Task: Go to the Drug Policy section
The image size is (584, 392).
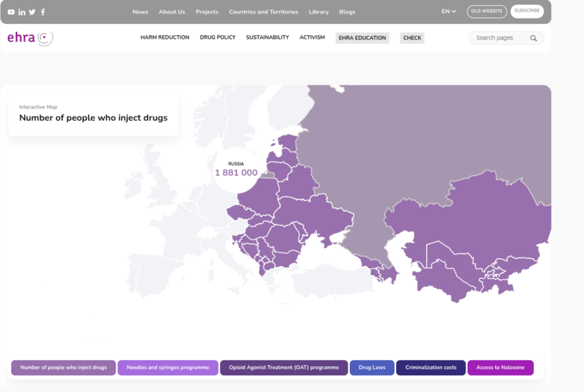Action: pyautogui.click(x=218, y=37)
